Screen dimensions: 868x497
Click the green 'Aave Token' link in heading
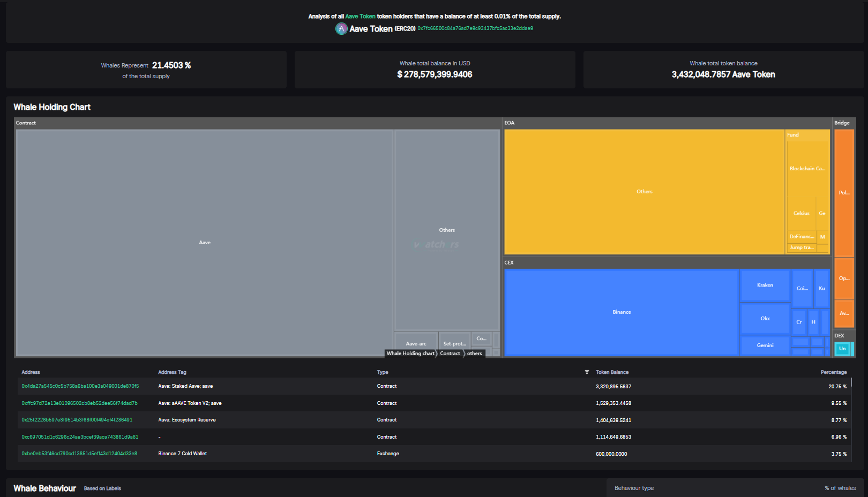(360, 17)
